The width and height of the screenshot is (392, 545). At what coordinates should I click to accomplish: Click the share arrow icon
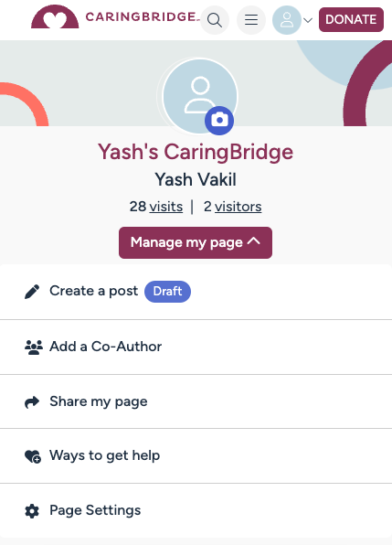[32, 402]
